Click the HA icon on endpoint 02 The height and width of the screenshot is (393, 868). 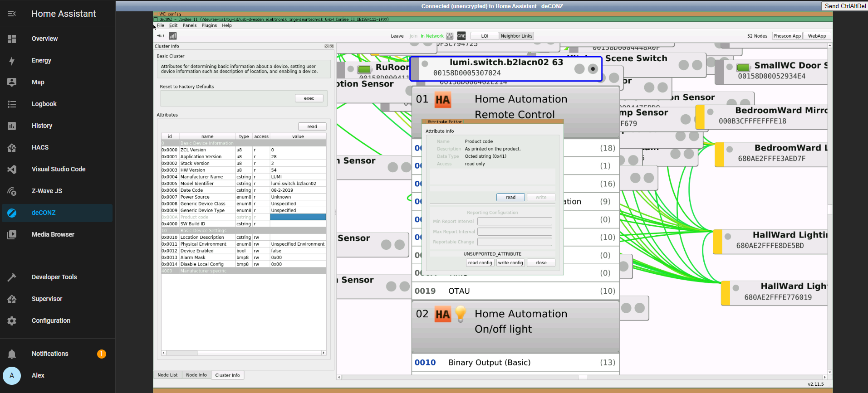click(443, 315)
